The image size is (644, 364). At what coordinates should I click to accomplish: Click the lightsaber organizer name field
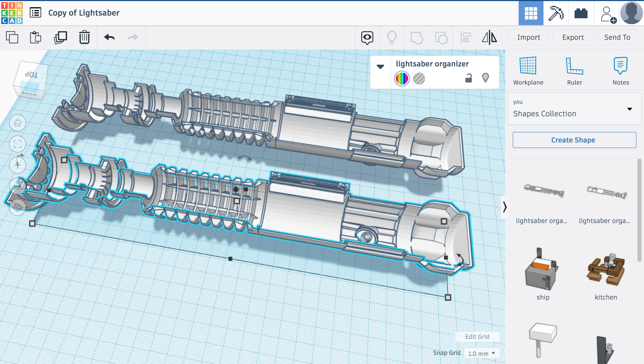pos(432,64)
